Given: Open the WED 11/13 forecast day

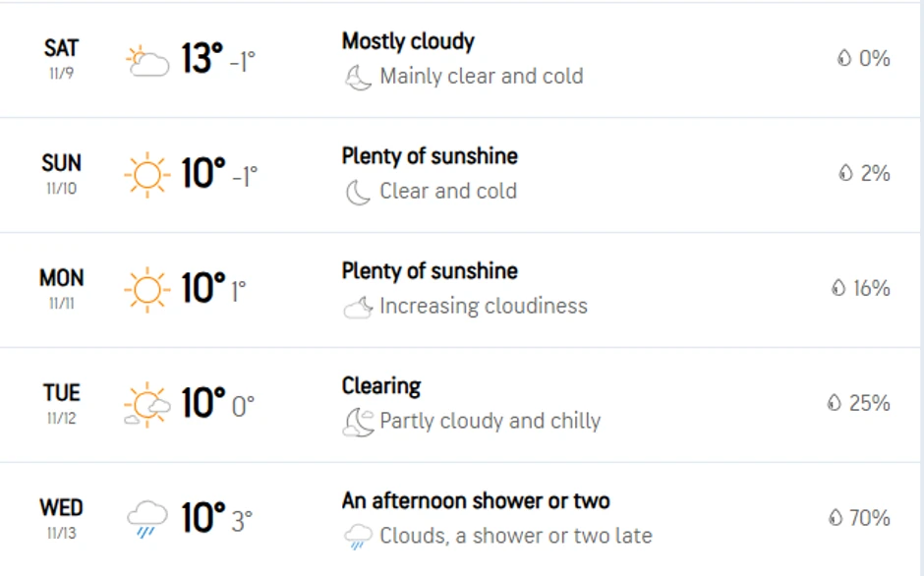Looking at the screenshot, I should [61, 518].
